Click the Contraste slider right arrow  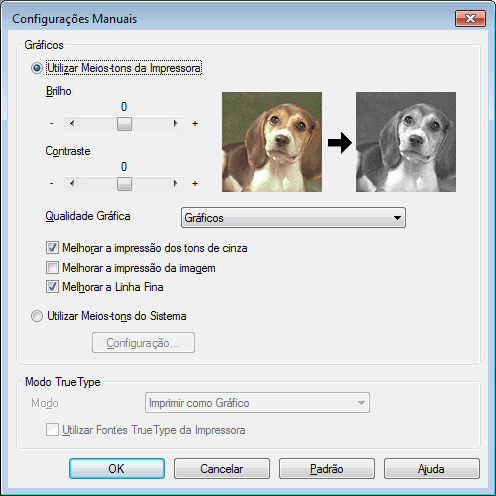coord(176,183)
